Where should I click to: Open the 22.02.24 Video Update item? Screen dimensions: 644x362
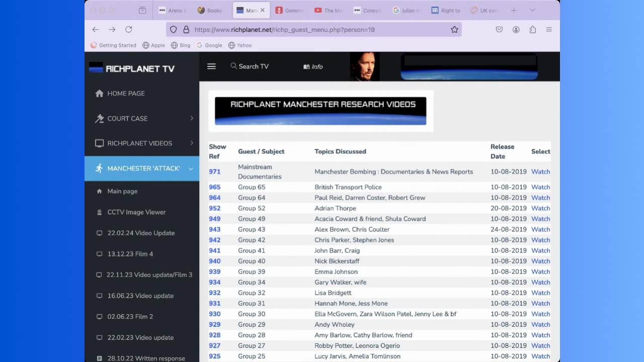pyautogui.click(x=142, y=233)
